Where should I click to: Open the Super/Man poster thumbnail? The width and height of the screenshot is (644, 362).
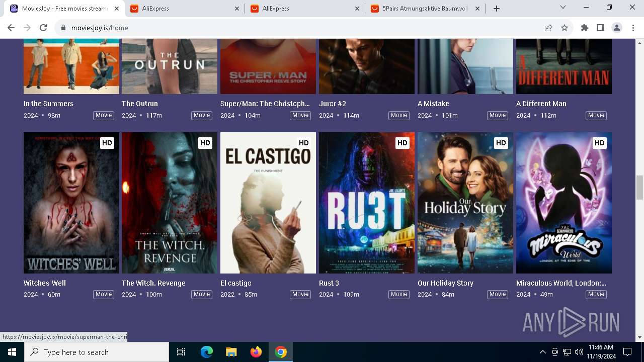click(268, 66)
